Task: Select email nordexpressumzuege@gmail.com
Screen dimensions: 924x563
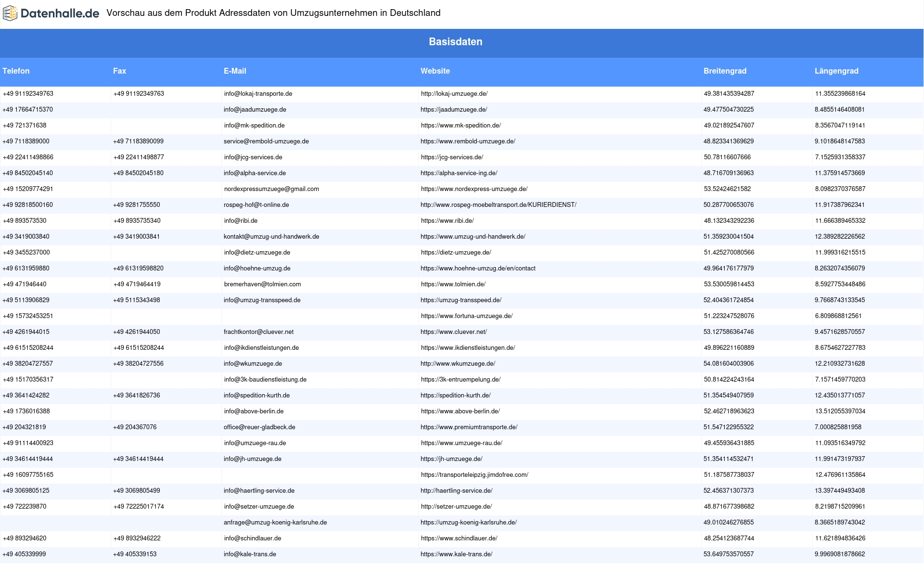Action: [x=271, y=189]
